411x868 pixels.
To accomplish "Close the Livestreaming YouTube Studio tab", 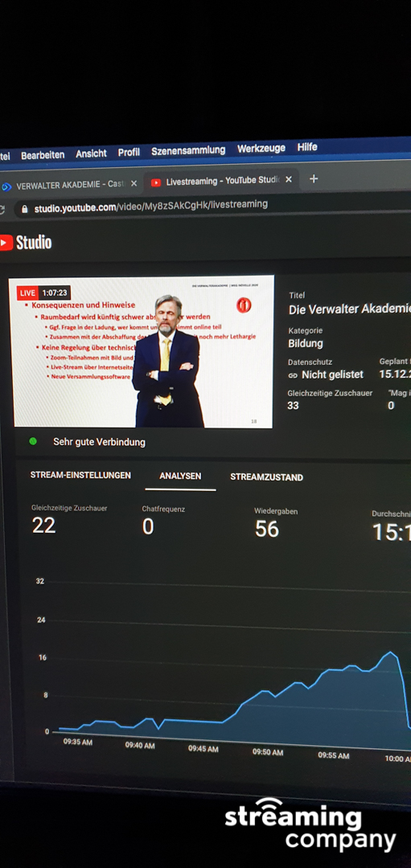I will 289,180.
